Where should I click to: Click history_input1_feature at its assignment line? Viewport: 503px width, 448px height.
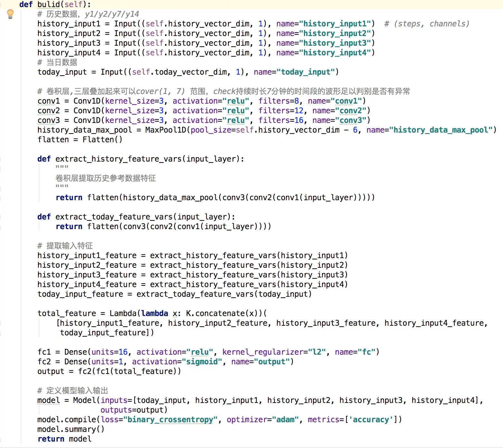tap(87, 256)
